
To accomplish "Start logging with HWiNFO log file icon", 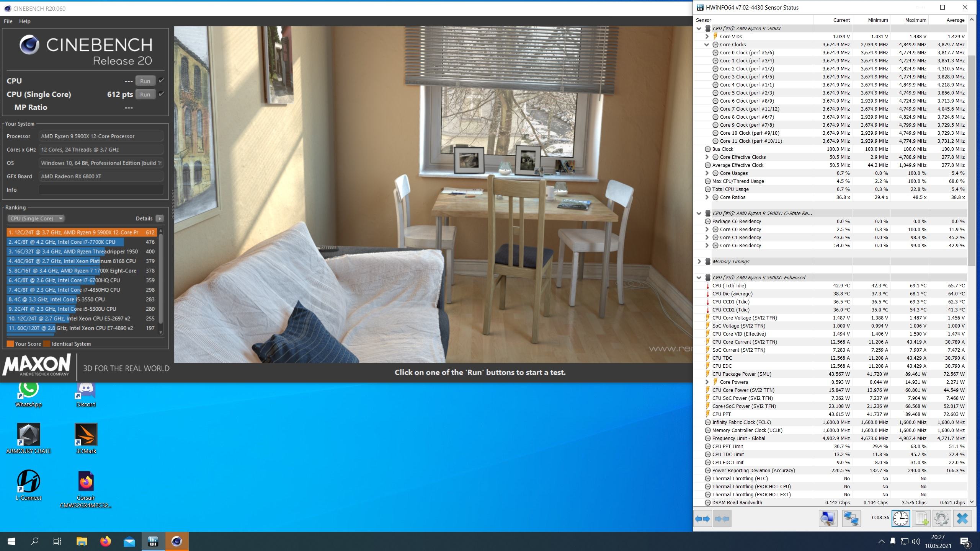I will (921, 519).
